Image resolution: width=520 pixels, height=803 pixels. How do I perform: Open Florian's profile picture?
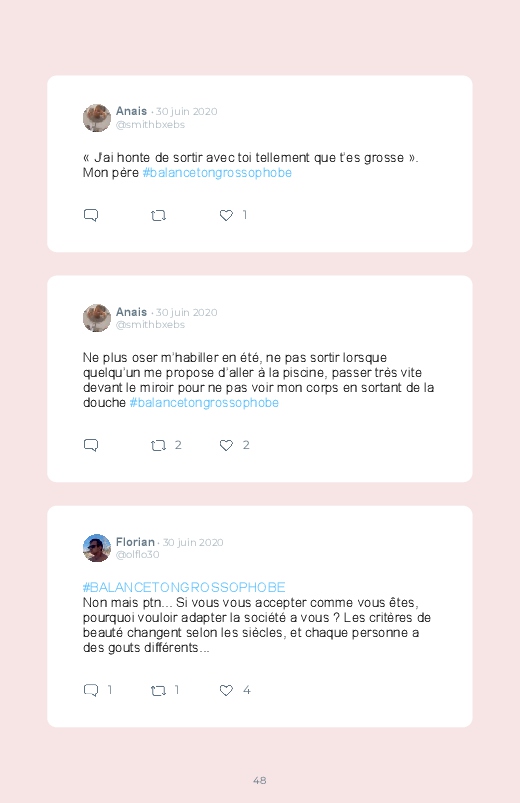click(x=97, y=548)
